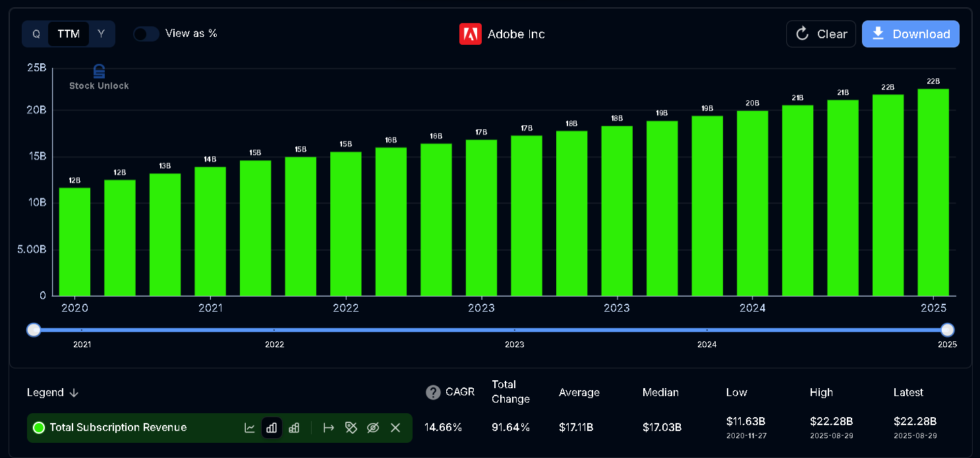The width and height of the screenshot is (980, 458).
Task: Click the CAGR help question-mark icon
Action: click(433, 393)
